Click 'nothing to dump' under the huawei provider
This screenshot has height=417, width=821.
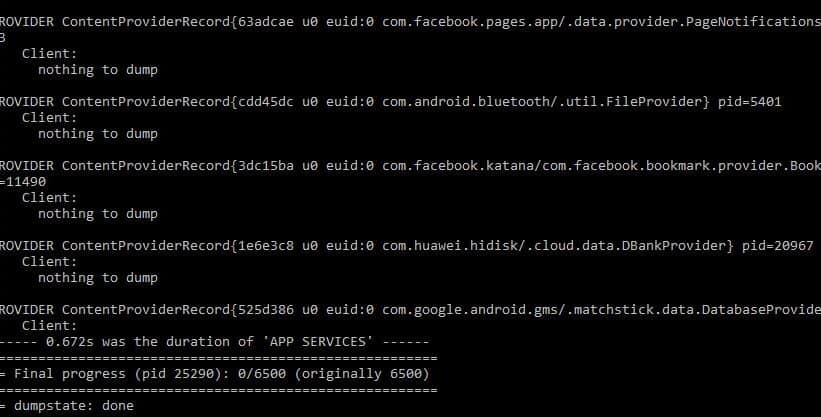pyautogui.click(x=98, y=278)
